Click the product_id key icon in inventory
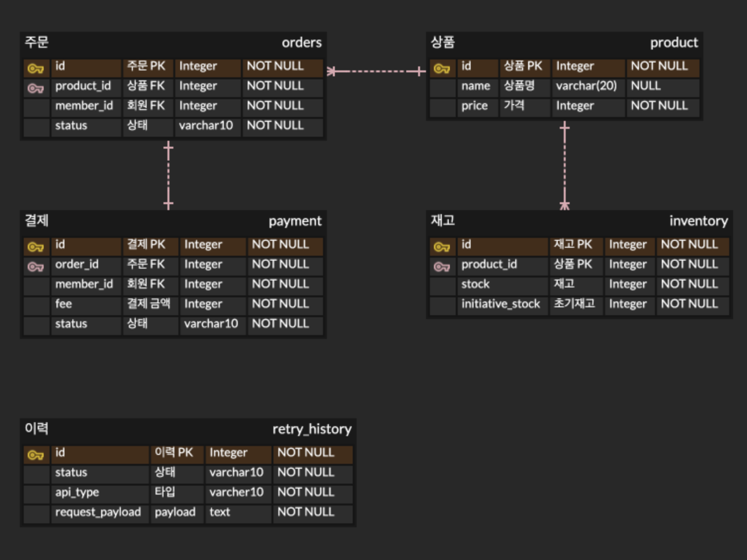The height and width of the screenshot is (560, 747). (442, 267)
